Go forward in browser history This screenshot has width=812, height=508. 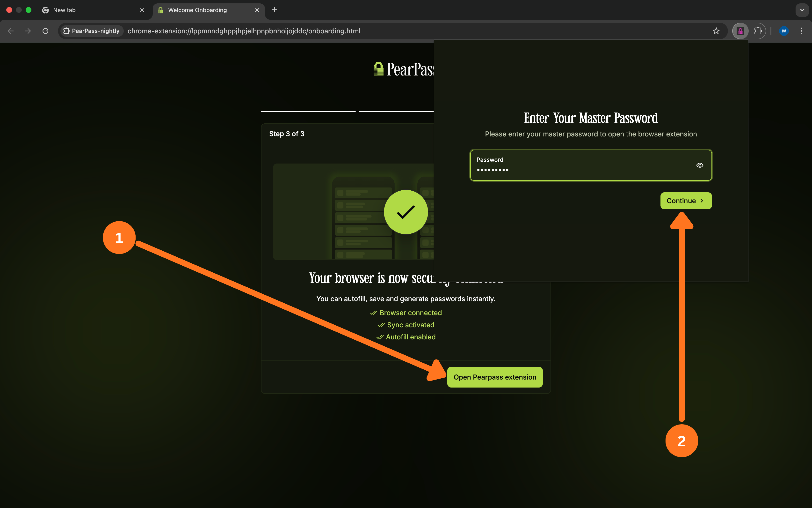28,31
